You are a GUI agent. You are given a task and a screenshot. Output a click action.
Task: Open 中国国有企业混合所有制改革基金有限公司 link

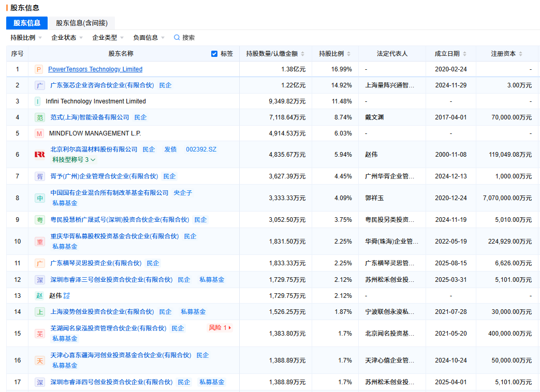pyautogui.click(x=109, y=192)
